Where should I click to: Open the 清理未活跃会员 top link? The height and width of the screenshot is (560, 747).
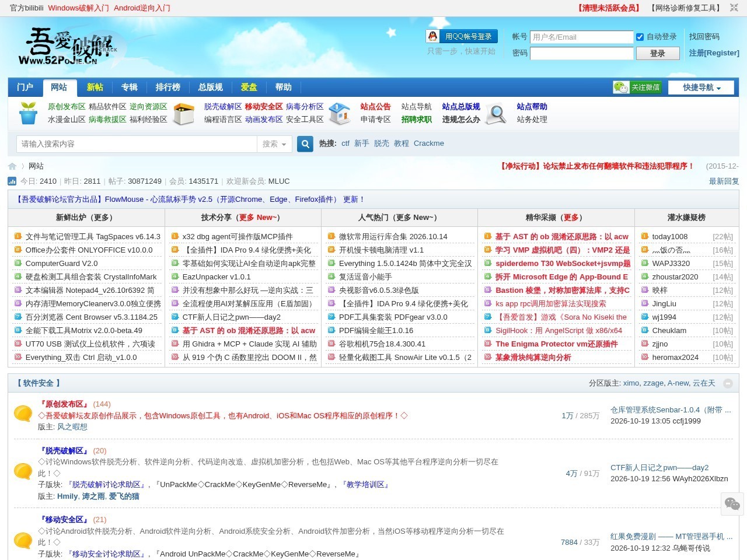click(609, 8)
